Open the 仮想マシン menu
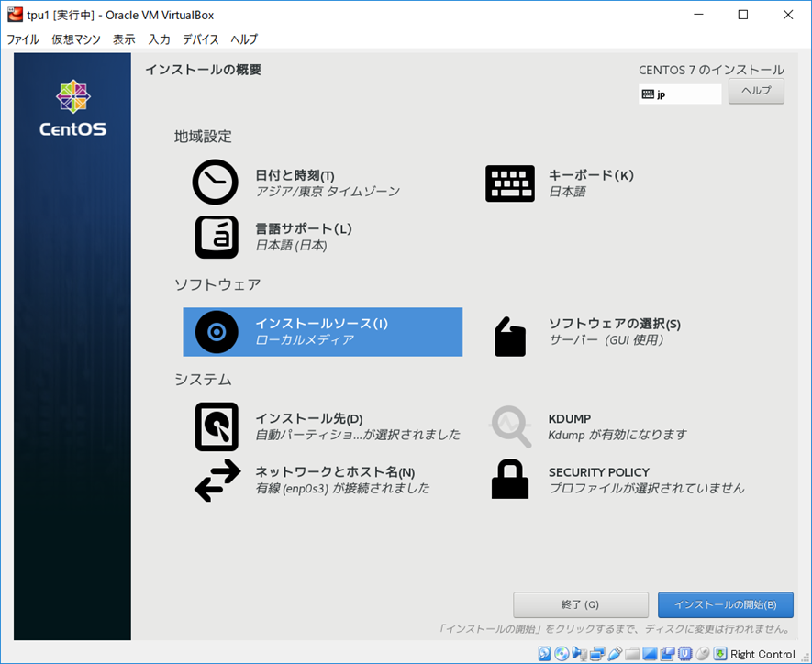This screenshot has height=664, width=812. point(76,39)
